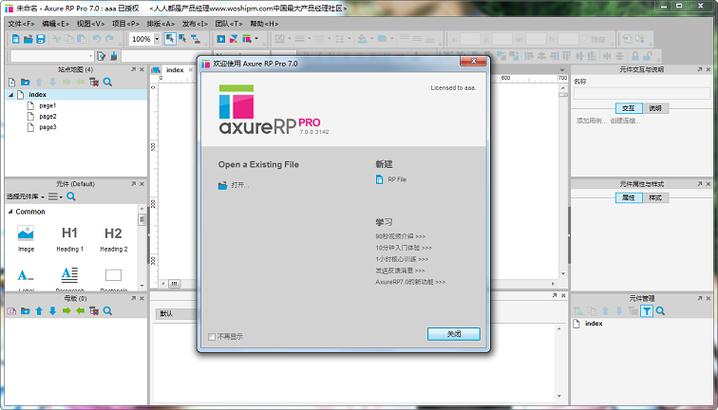
Task: Select the Rectangle widget icon
Action: pyautogui.click(x=113, y=275)
